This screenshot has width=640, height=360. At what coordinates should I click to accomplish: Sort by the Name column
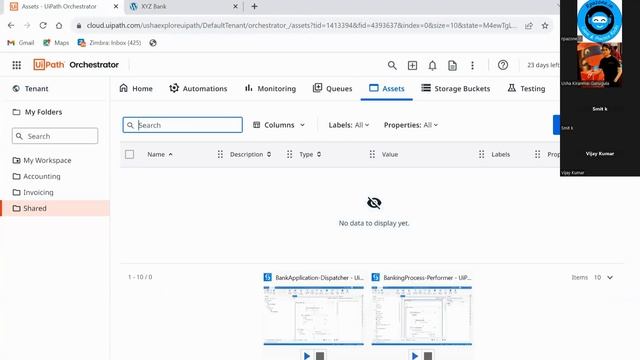point(160,154)
